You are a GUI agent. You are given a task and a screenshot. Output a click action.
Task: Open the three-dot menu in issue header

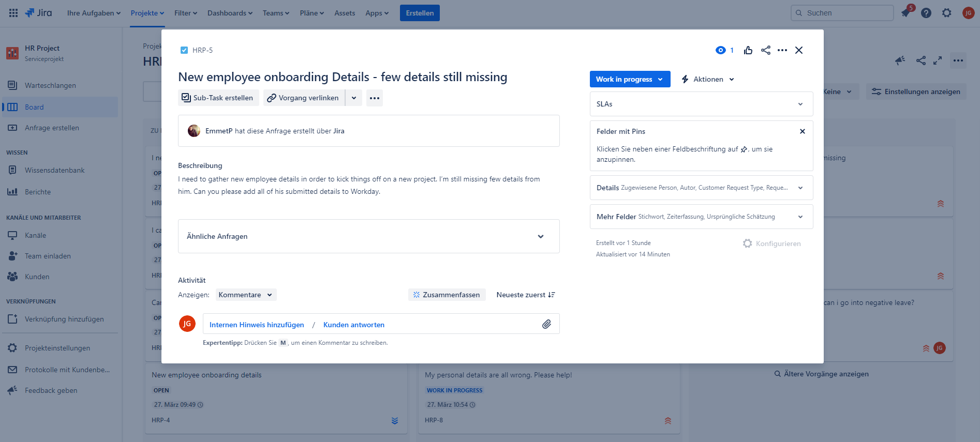[x=782, y=50]
